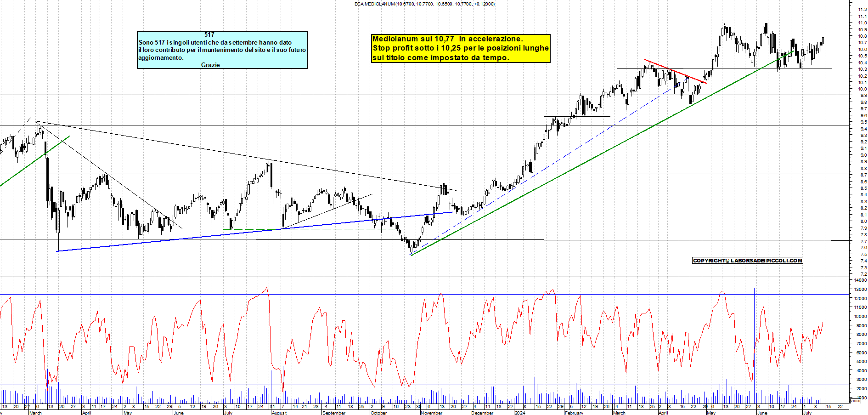Image resolution: width=868 pixels, height=415 pixels.
Task: Click the 'October' label on the time axis
Action: click(378, 413)
